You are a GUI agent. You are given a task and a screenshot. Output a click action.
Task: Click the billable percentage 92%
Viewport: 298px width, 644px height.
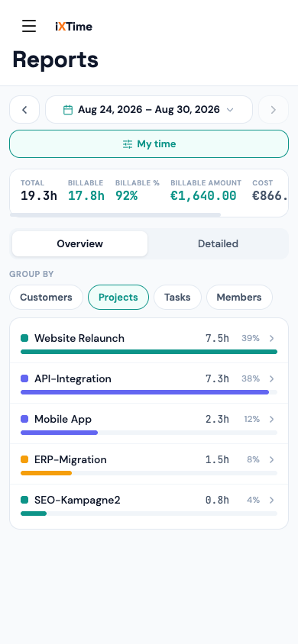pos(126,196)
